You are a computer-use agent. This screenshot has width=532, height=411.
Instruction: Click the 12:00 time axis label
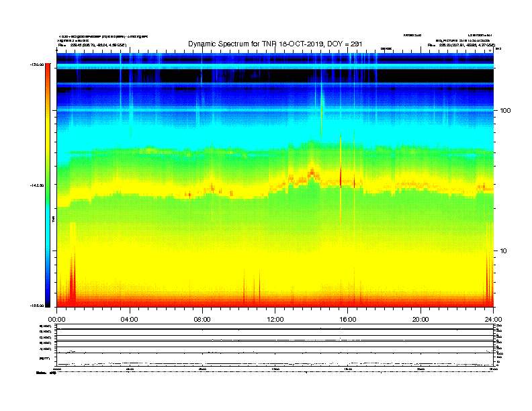point(275,320)
